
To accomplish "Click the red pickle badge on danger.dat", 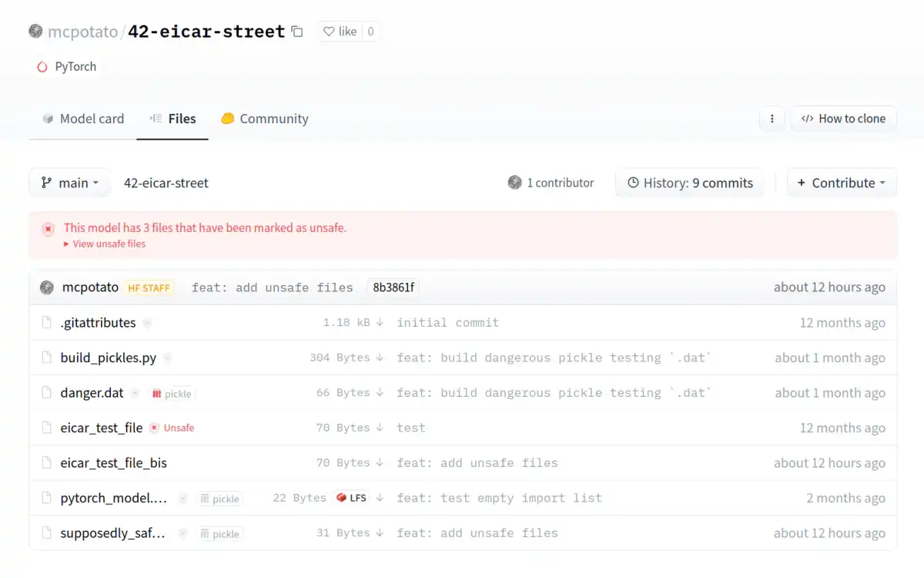I will [172, 393].
